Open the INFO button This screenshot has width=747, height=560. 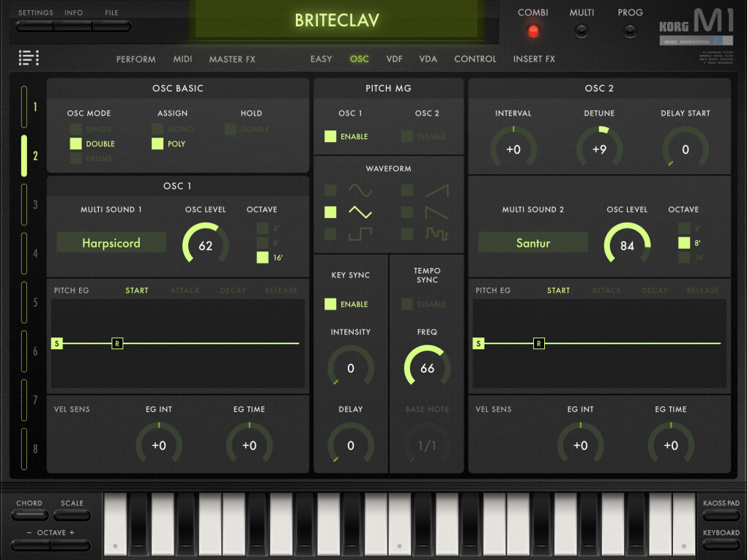(x=73, y=26)
